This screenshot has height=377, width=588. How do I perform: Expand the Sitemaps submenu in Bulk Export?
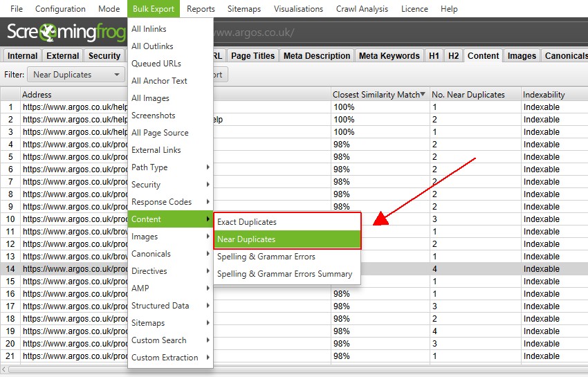click(x=170, y=322)
